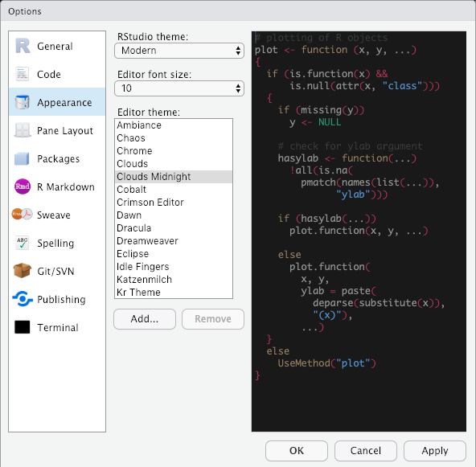Image resolution: width=476 pixels, height=467 pixels.
Task: Go to the Pane Layout section
Action: tap(57, 130)
